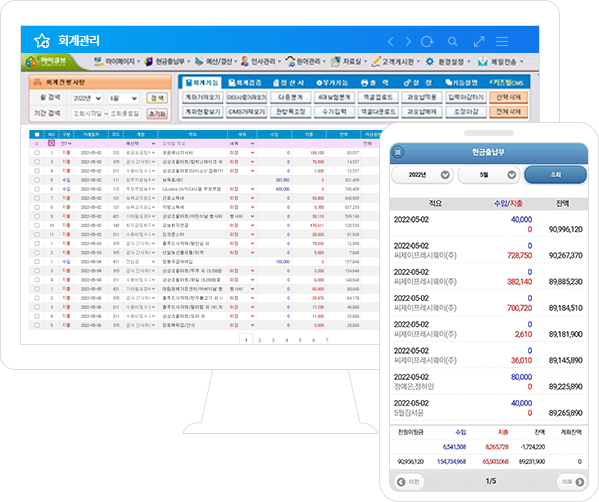This screenshot has height=502, width=599.
Task: Click the diagonal expand fullscreen icon
Action: pos(479,41)
